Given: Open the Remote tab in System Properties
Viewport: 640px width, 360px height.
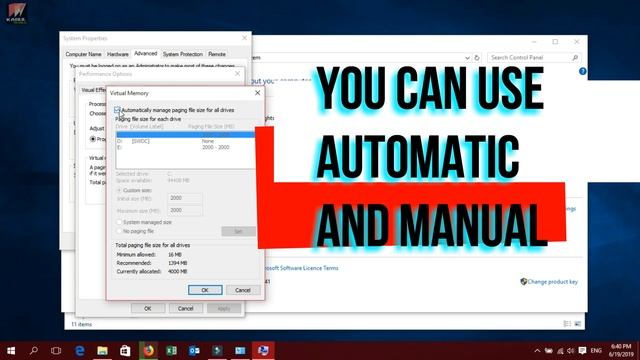Looking at the screenshot, I should pos(217,54).
